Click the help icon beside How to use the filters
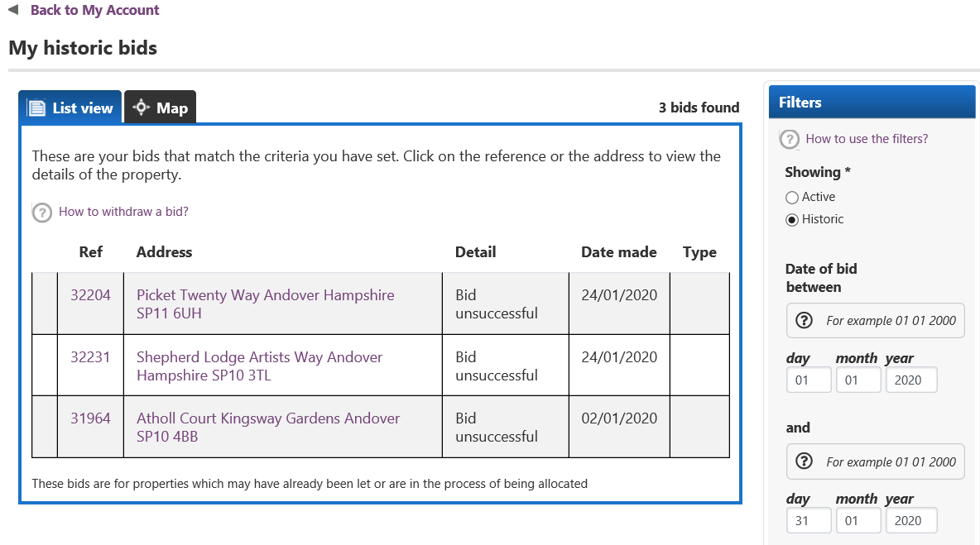 790,139
